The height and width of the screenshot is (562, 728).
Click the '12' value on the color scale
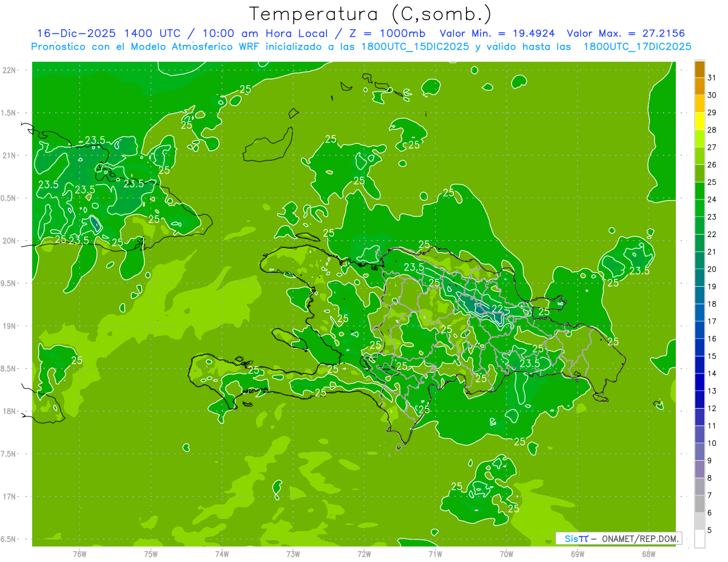click(x=712, y=408)
